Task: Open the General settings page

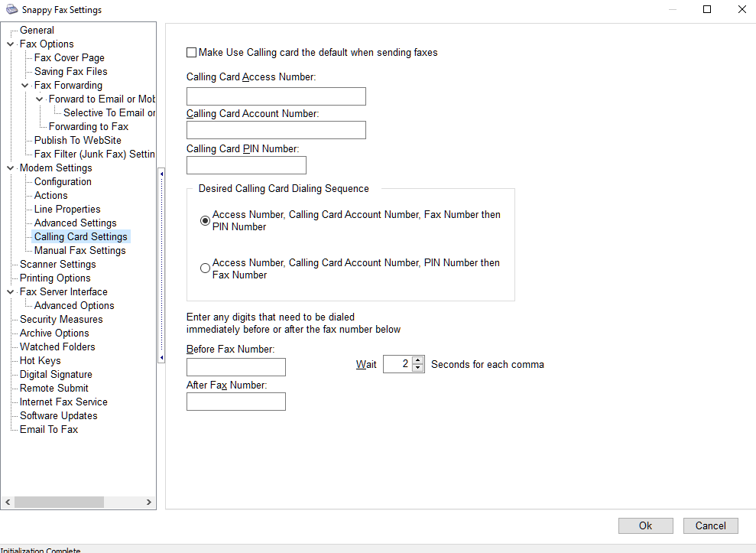Action: click(x=37, y=31)
